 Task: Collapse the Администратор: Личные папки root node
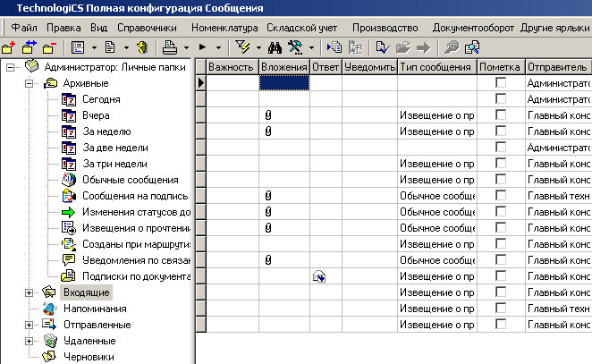[10, 68]
